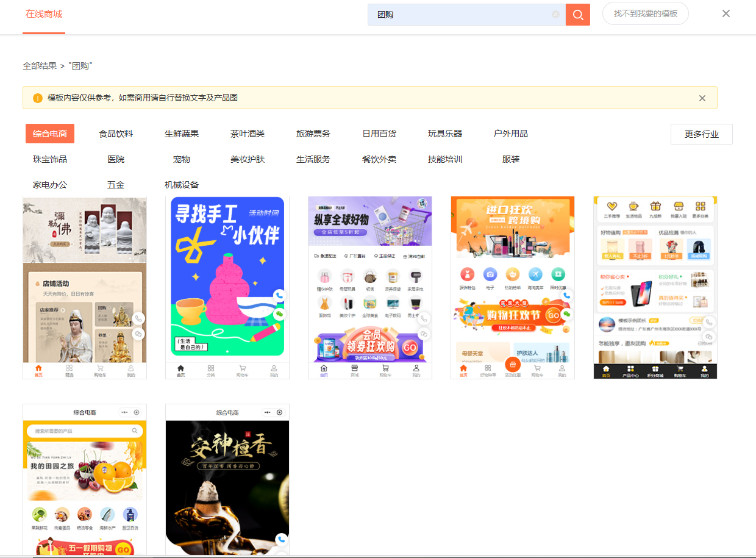Filter by 家电办公 industry
This screenshot has width=756, height=558.
pyautogui.click(x=50, y=185)
